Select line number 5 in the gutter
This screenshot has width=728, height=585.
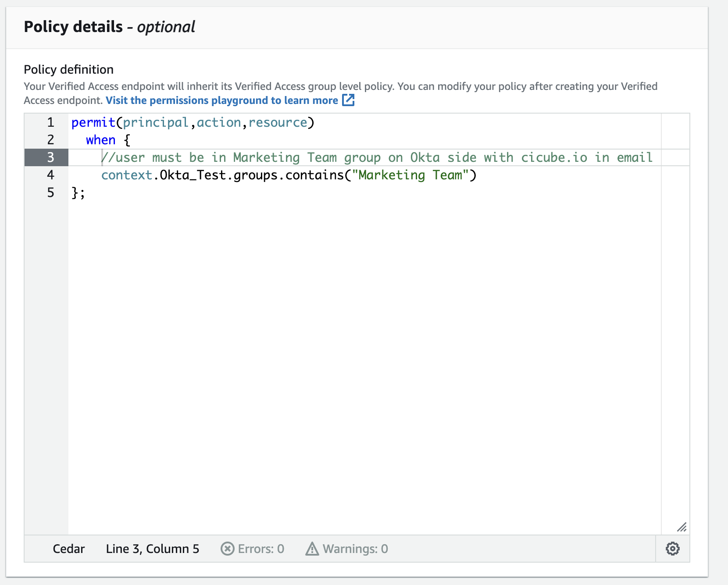[x=50, y=193]
